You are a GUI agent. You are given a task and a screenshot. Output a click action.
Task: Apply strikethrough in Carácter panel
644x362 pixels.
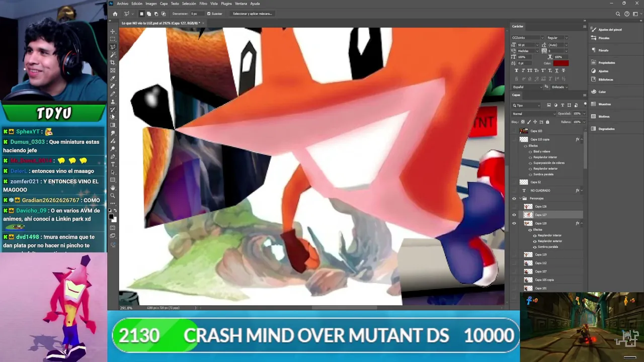coord(563,70)
